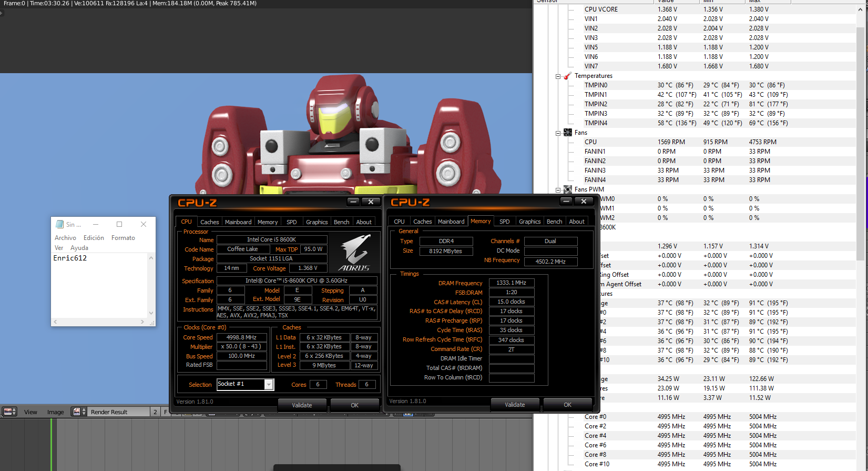The image size is (868, 471).
Task: Open Caches tab in right CPU-Z window
Action: (423, 222)
